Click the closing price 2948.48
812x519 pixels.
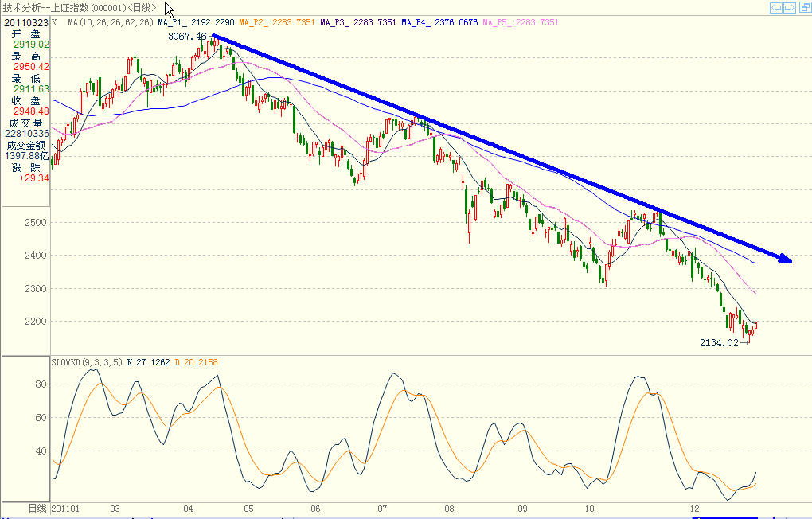point(31,111)
